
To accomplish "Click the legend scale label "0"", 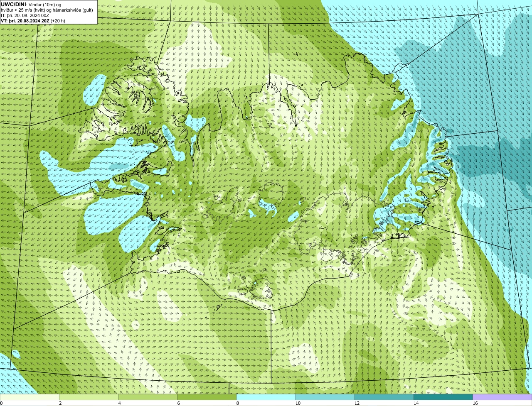I will coord(2,403).
